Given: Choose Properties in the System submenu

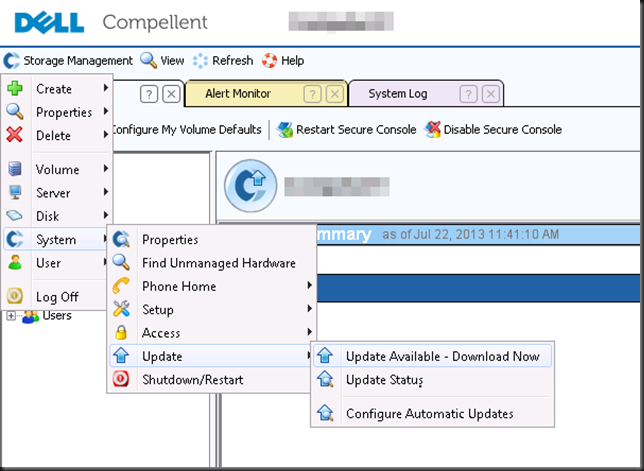Looking at the screenshot, I should [211, 239].
